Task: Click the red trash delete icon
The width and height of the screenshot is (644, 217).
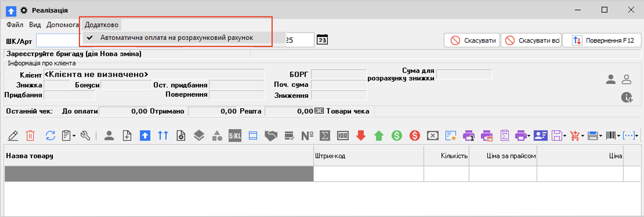Action: click(30, 135)
